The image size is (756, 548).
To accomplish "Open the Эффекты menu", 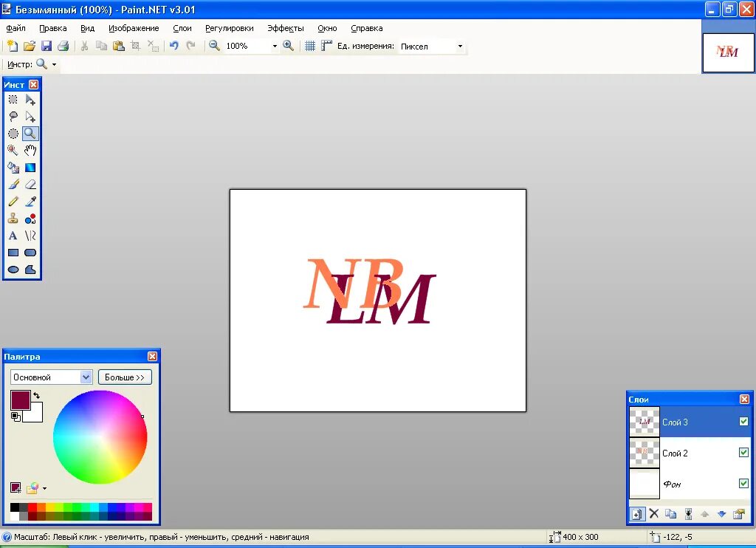I will tap(286, 29).
